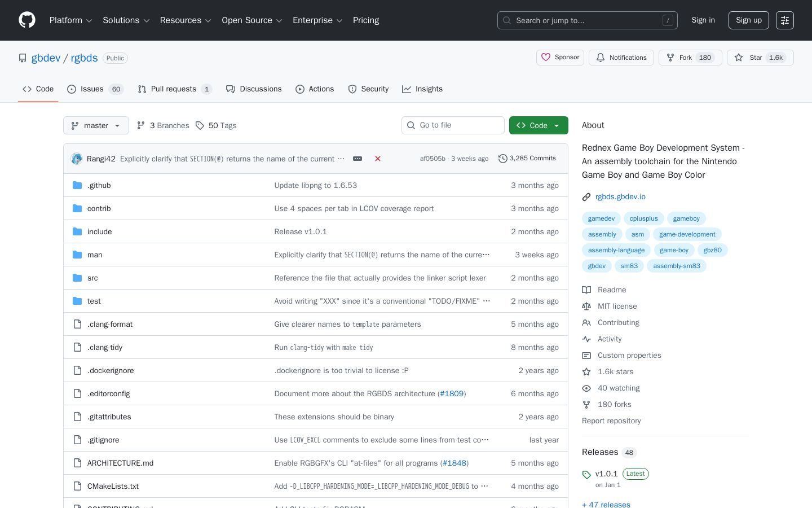
Task: Expand the green Code dropdown button
Action: [x=539, y=125]
